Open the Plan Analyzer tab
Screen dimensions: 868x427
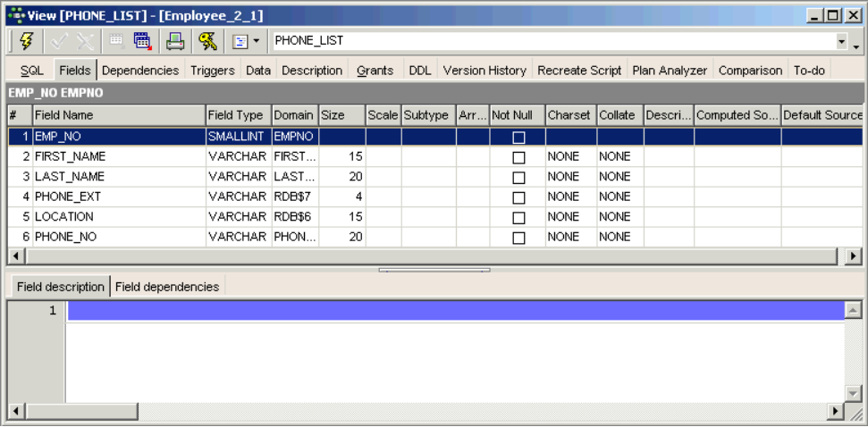(x=670, y=70)
